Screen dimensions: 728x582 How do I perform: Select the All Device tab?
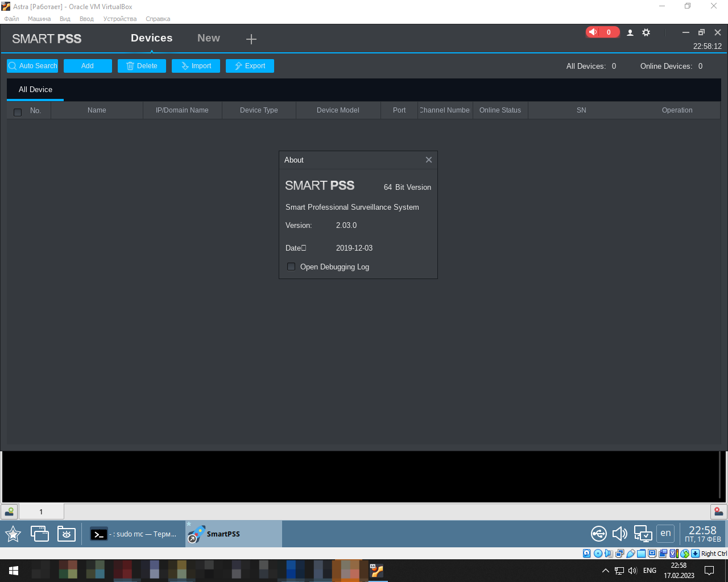[x=35, y=90]
